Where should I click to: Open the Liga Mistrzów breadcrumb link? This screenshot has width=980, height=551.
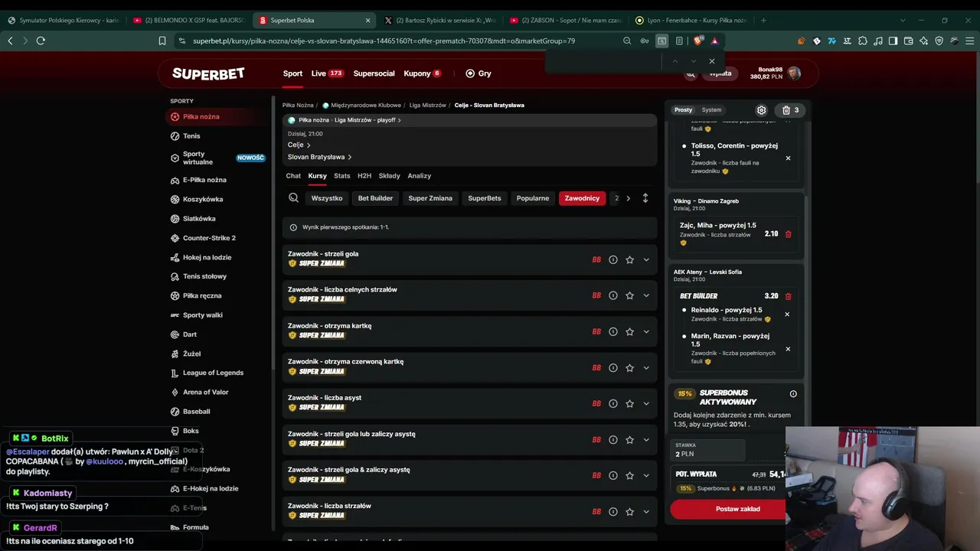(428, 105)
